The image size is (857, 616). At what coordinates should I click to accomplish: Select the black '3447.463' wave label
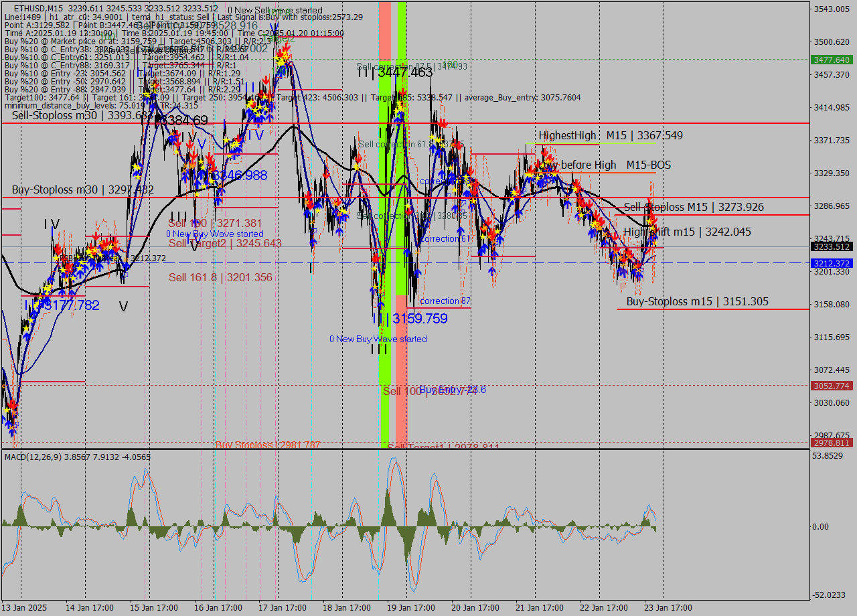pyautogui.click(x=405, y=72)
